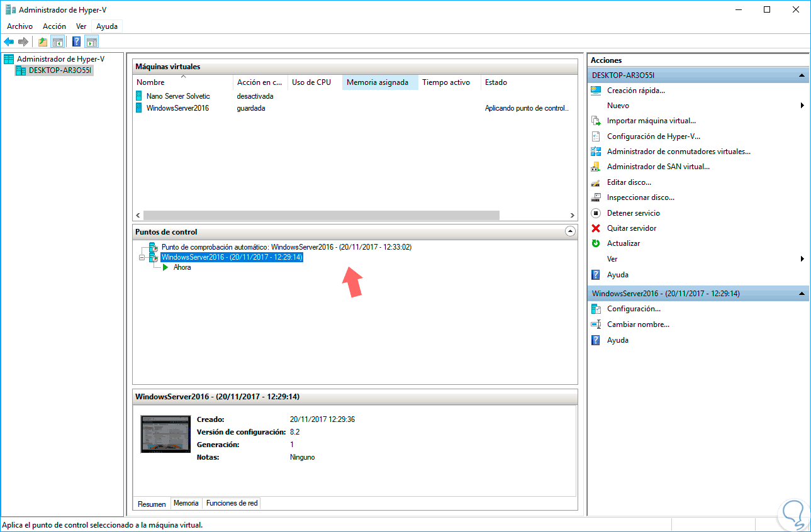Click the Creación rápida icon
Screen dimensions: 811x532
pos(596,91)
